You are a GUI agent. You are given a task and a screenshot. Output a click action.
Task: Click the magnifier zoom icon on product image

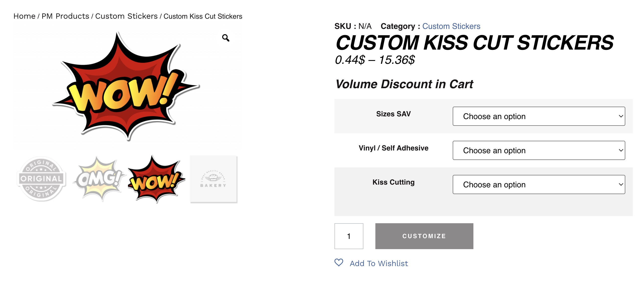(225, 38)
